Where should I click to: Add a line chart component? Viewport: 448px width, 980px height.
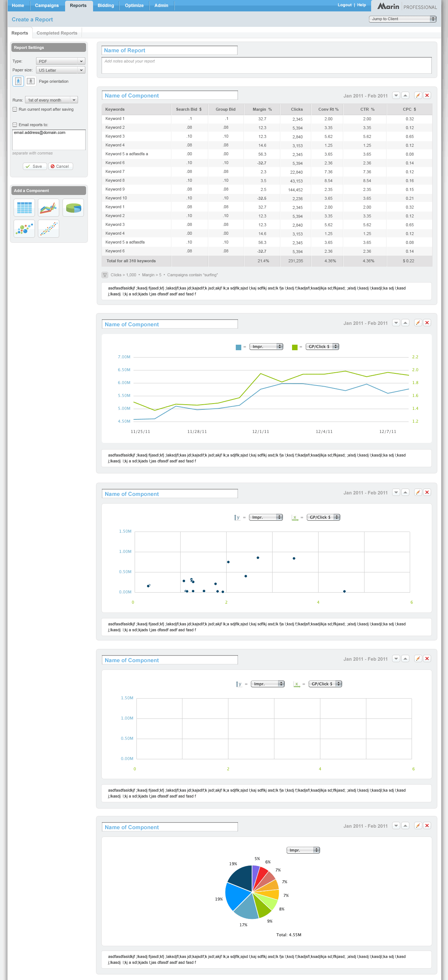(x=48, y=208)
